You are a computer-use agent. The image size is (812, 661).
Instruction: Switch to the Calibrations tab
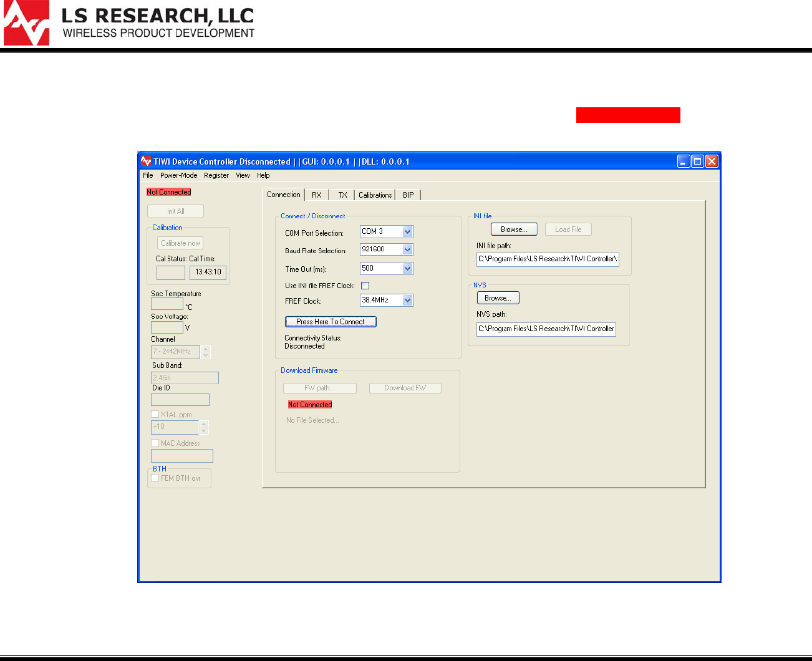tap(375, 195)
